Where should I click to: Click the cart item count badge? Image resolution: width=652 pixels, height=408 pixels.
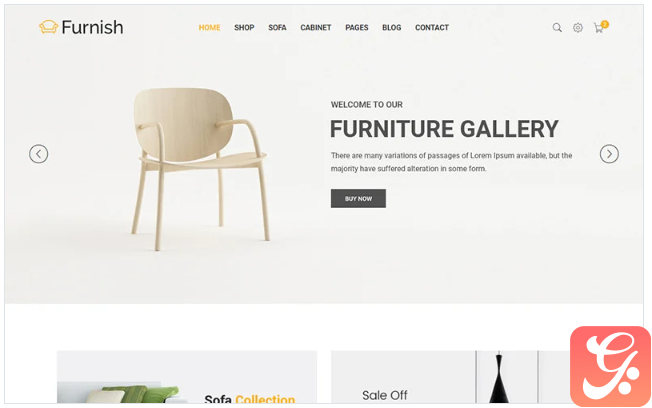[x=605, y=25]
